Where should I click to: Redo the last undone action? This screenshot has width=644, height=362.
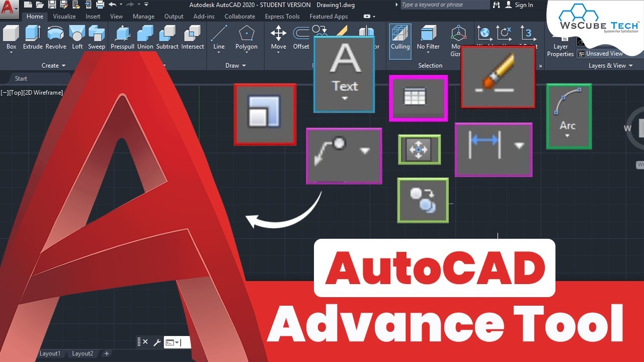coord(130,5)
